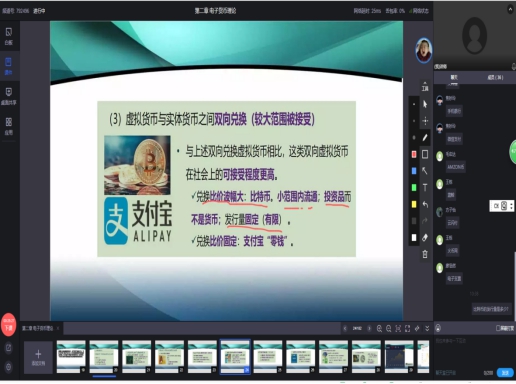Screen dimensions: 516x384
Task: Select the rectangle shape tool
Action: click(x=425, y=154)
